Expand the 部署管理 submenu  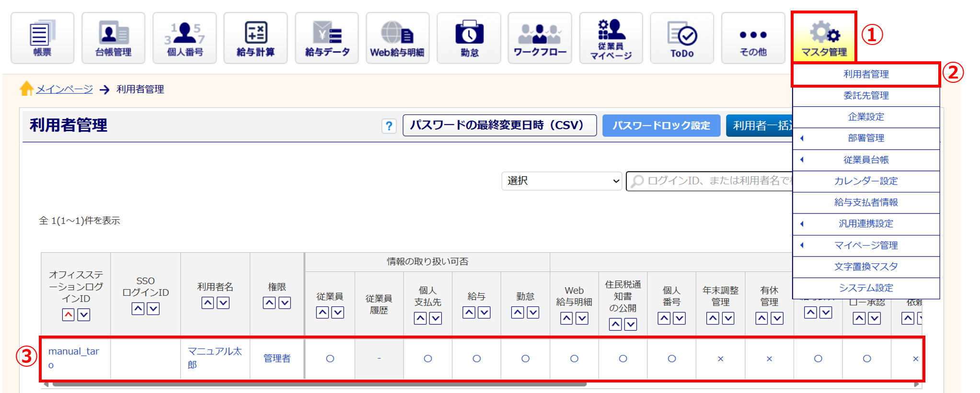click(x=865, y=138)
